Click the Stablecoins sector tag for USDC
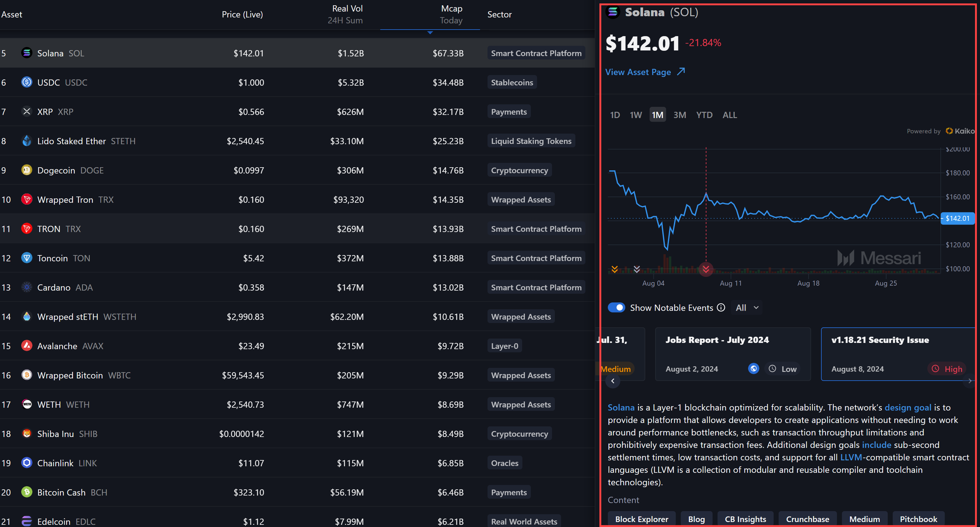Viewport: 980px width, 527px height. [512, 82]
